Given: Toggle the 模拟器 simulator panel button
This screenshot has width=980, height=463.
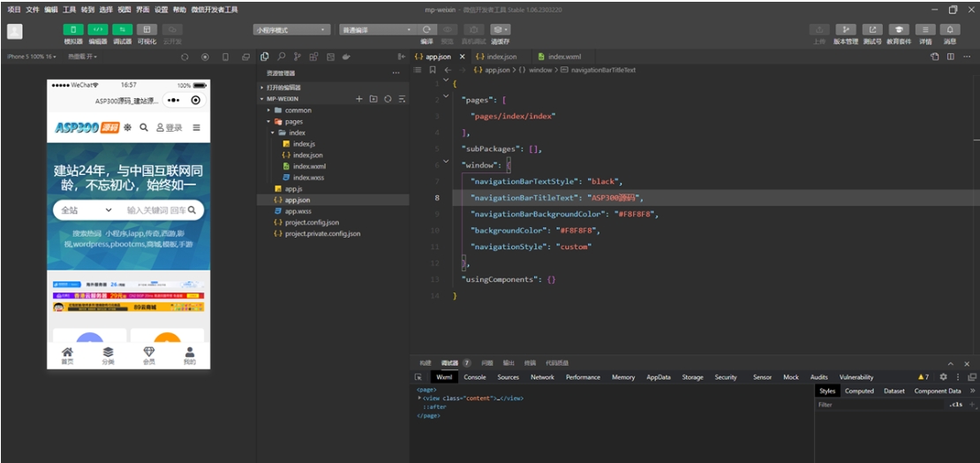Looking at the screenshot, I should (73, 29).
